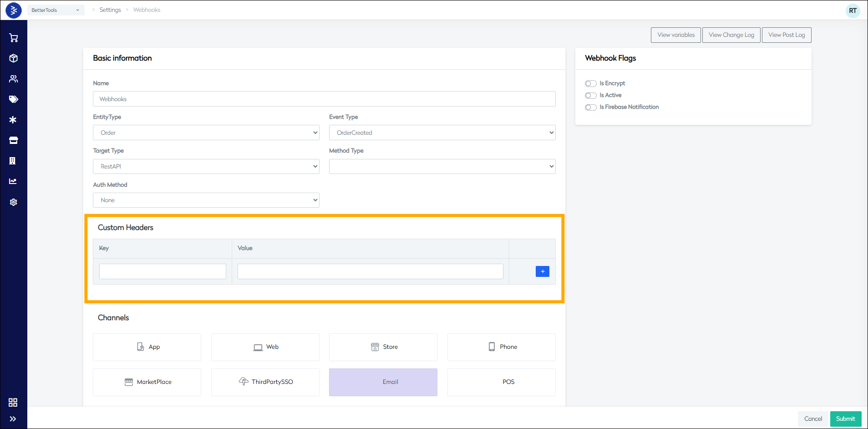Open the BetterTools workspace selector
Screen dimensions: 868x429
(x=56, y=10)
